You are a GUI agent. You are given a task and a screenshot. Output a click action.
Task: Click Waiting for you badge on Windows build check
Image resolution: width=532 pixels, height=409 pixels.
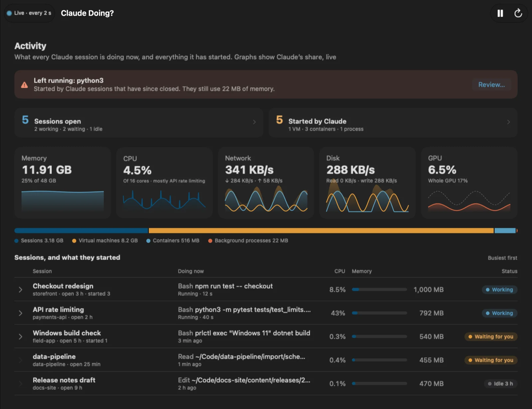tap(491, 337)
